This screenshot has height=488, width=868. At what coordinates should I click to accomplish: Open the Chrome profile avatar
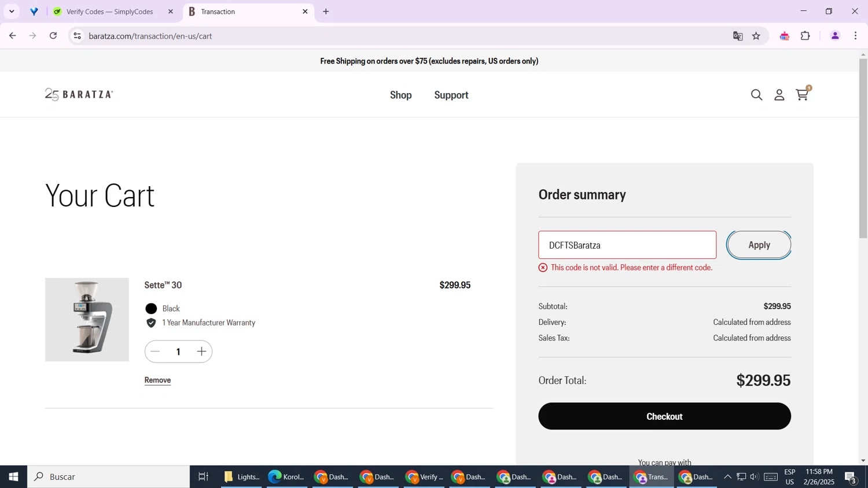[x=835, y=36]
